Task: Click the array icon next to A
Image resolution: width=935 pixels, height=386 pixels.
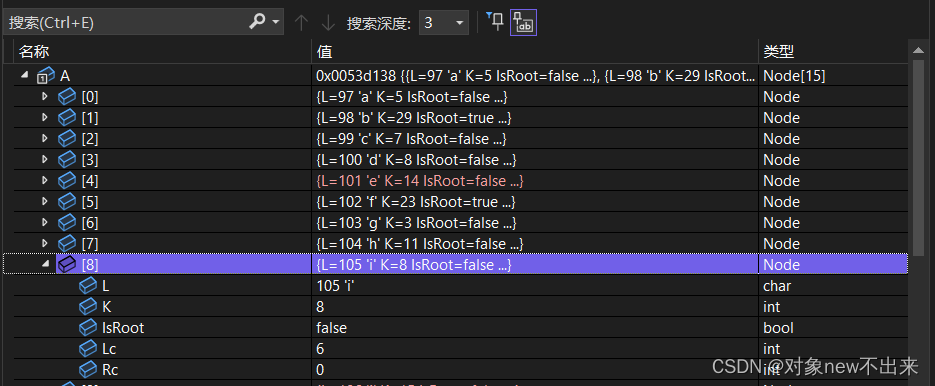Action: click(x=46, y=76)
